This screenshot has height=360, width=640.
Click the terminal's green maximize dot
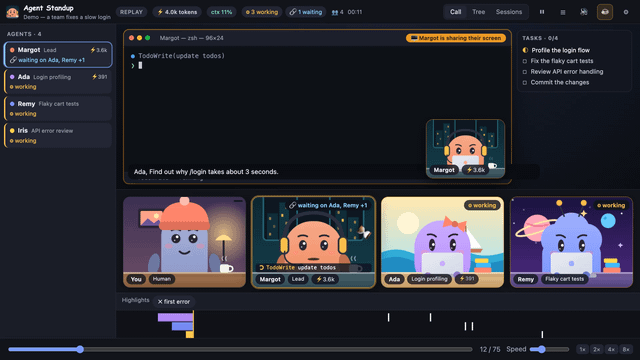click(x=148, y=38)
